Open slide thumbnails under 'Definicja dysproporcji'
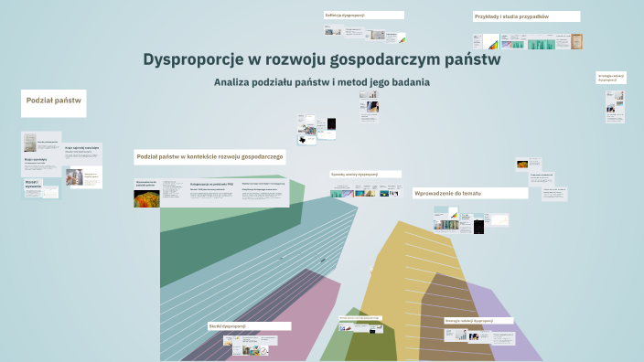This screenshot has height=362, width=644. pyautogui.click(x=364, y=34)
